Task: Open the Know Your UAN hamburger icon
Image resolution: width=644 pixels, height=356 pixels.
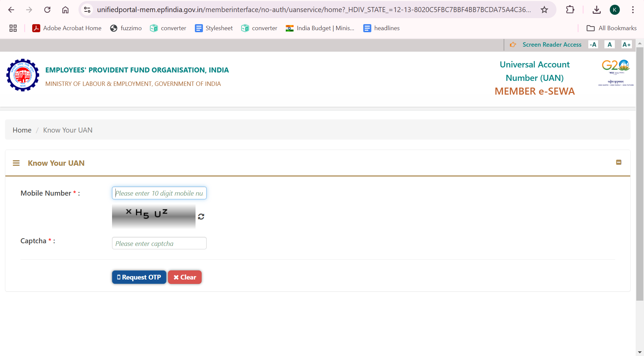Action: tap(16, 163)
